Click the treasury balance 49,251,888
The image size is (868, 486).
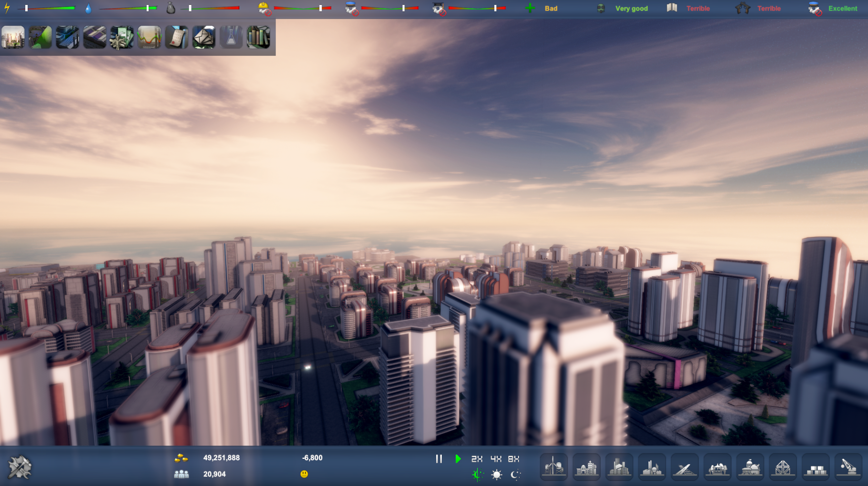click(221, 458)
